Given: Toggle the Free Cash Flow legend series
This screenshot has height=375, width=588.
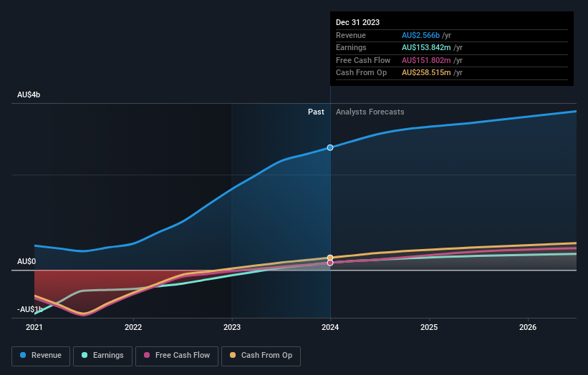Looking at the screenshot, I should [177, 356].
